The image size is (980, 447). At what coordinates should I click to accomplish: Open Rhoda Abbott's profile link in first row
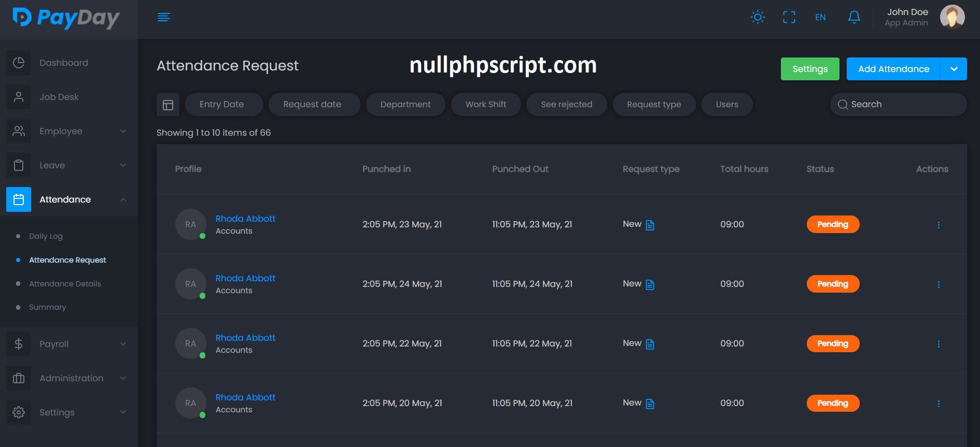pyautogui.click(x=245, y=219)
